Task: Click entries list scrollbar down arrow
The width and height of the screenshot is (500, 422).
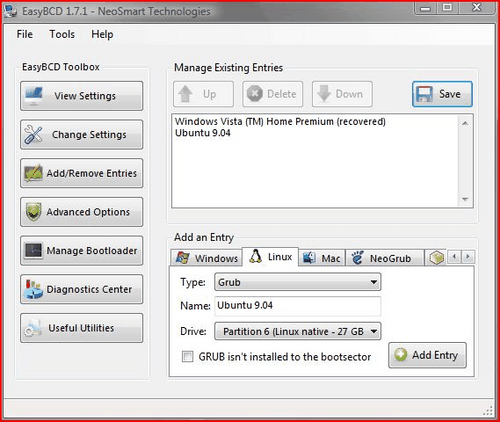Action: (x=465, y=199)
